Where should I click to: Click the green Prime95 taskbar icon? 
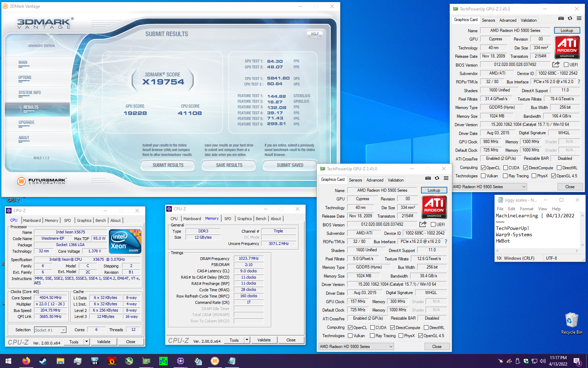point(163,361)
